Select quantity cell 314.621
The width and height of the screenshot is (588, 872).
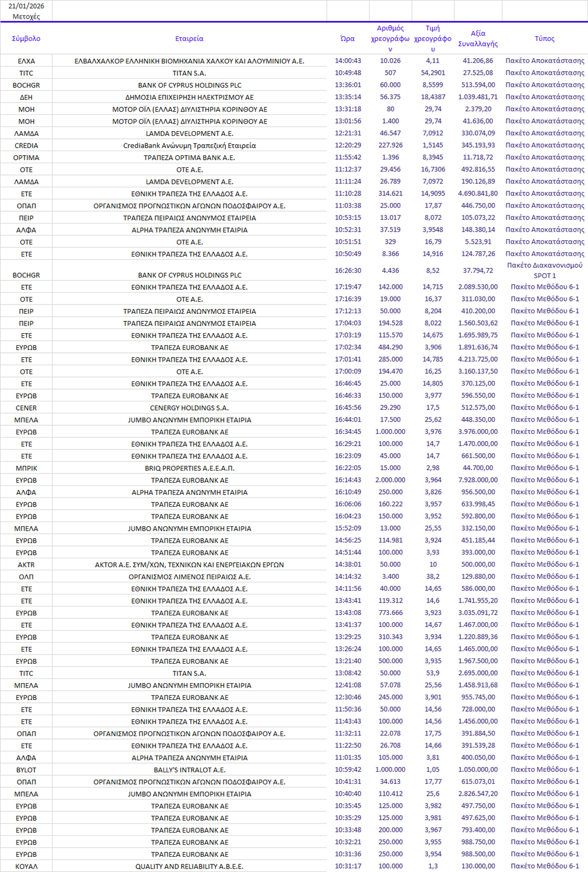[x=390, y=194]
